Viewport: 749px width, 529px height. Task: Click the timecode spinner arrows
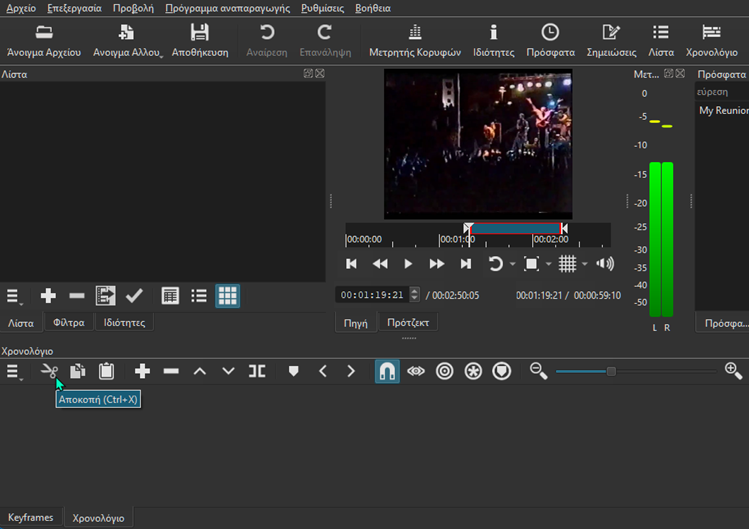pos(415,295)
